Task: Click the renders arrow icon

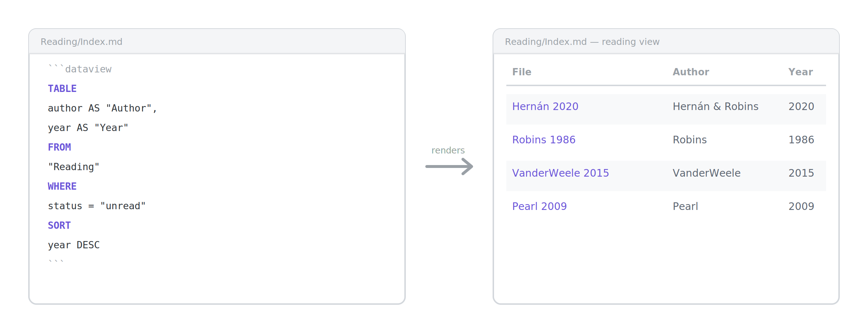Action: pyautogui.click(x=449, y=166)
